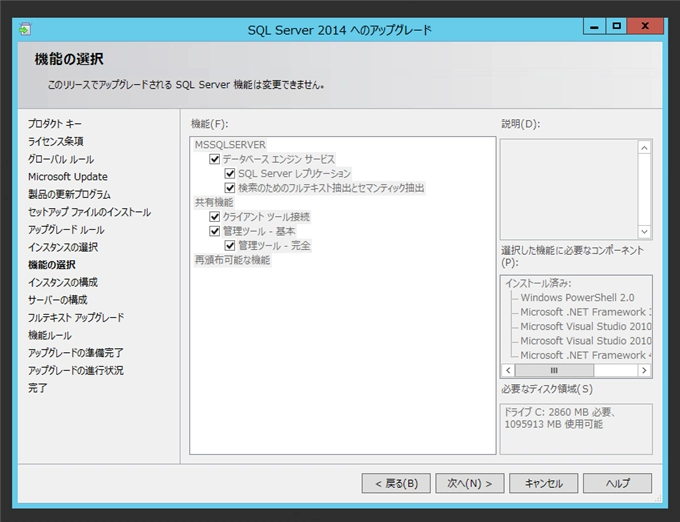The width and height of the screenshot is (680, 522).
Task: Select 機能の選択 step in sidebar
Action: coord(52,265)
